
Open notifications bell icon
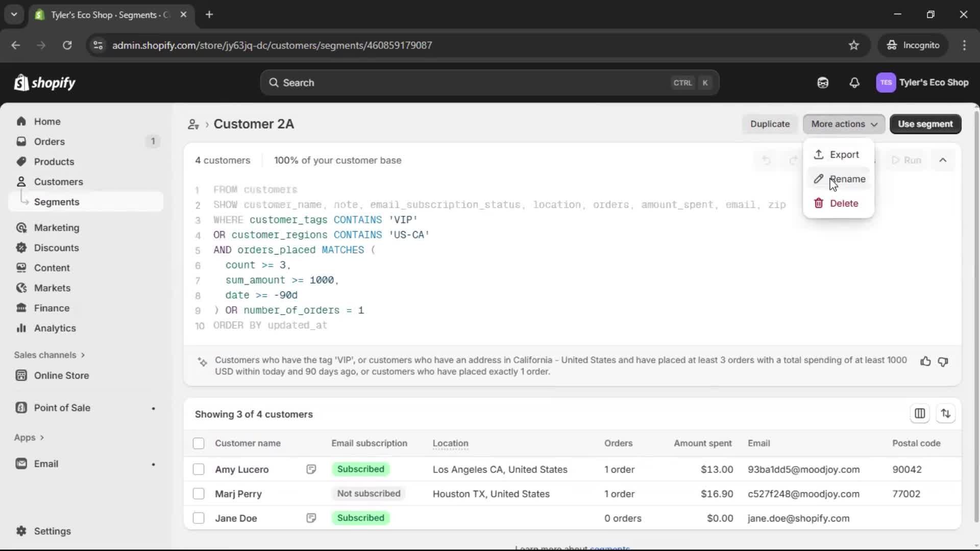click(854, 83)
